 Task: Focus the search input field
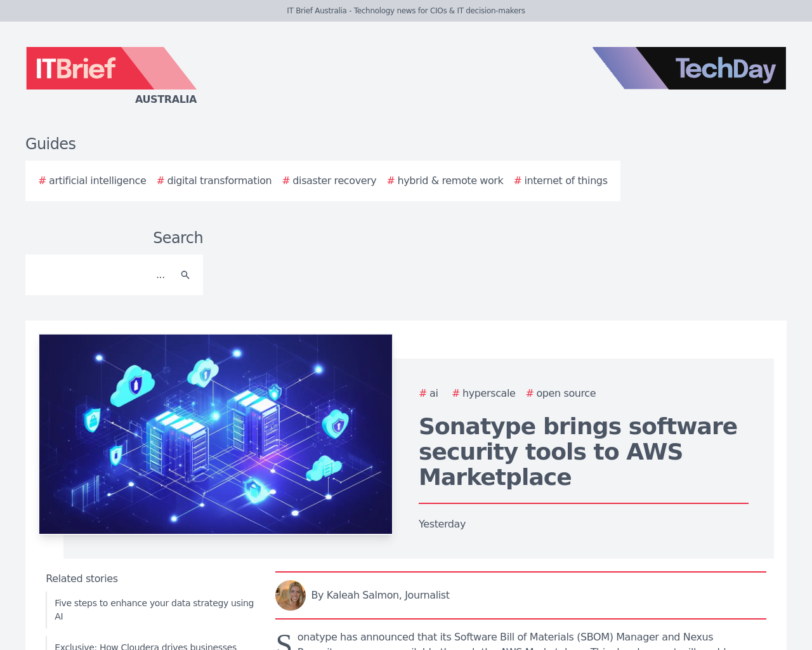(x=101, y=275)
